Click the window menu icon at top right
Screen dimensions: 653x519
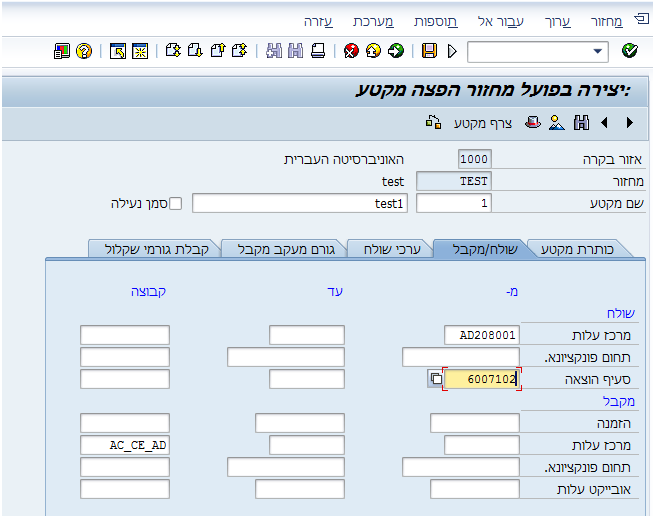(x=641, y=19)
